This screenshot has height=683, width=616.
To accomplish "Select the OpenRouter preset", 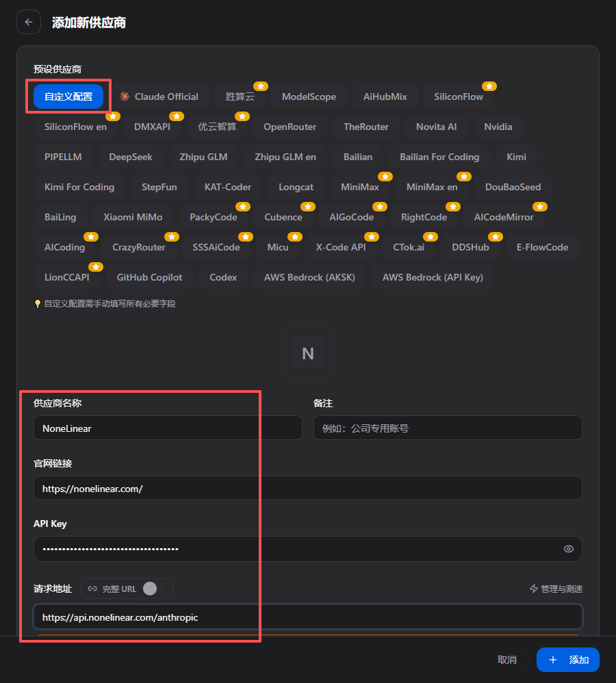I will pyautogui.click(x=290, y=127).
